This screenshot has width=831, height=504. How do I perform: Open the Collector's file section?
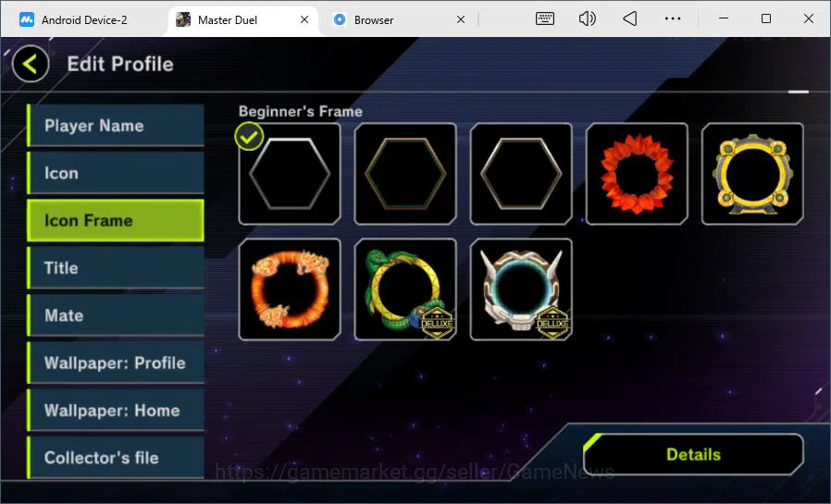pos(116,458)
